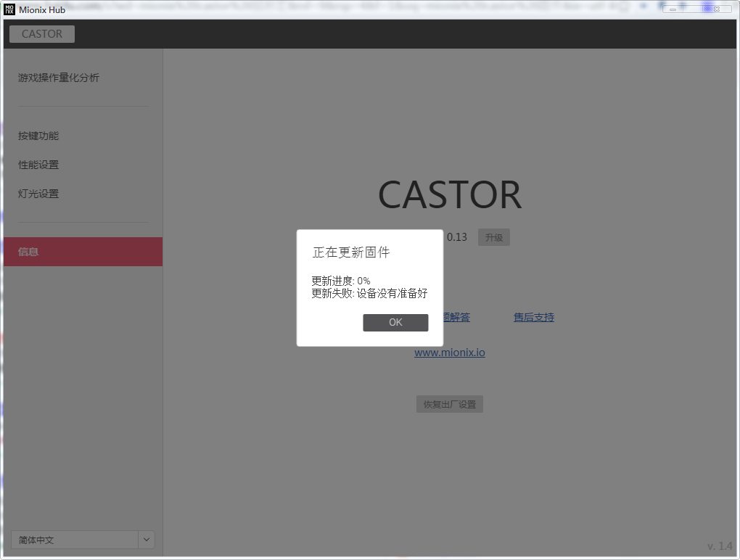The image size is (740, 560).
Task: Visit the www.mionix.io link
Action: pos(450,353)
